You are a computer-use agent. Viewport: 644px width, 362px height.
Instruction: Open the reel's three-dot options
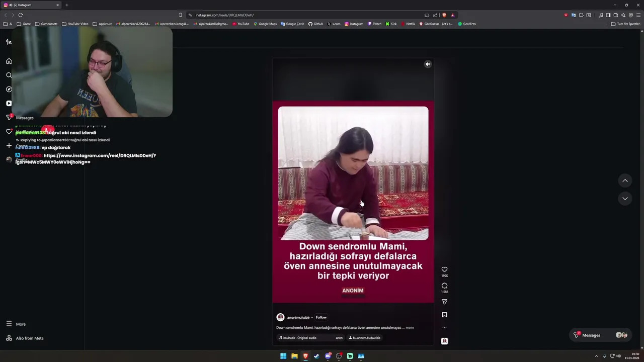[x=444, y=328]
